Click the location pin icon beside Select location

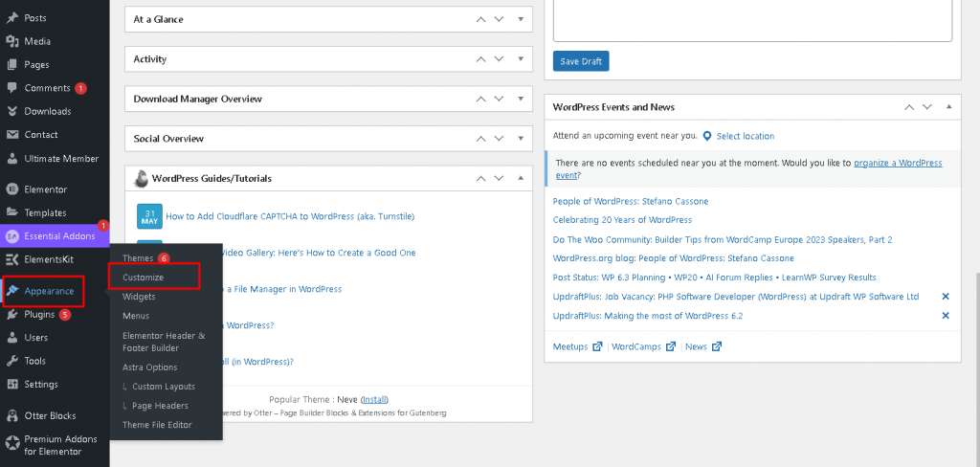tap(707, 136)
